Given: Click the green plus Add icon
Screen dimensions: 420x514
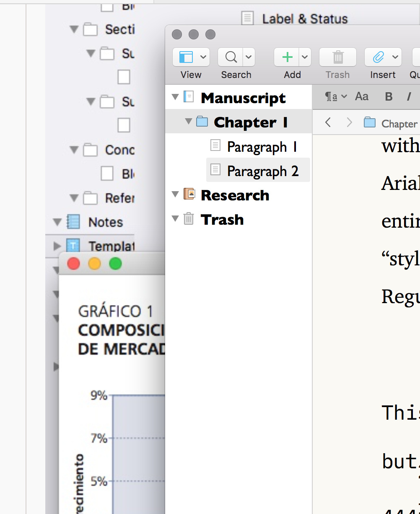Looking at the screenshot, I should [287, 57].
